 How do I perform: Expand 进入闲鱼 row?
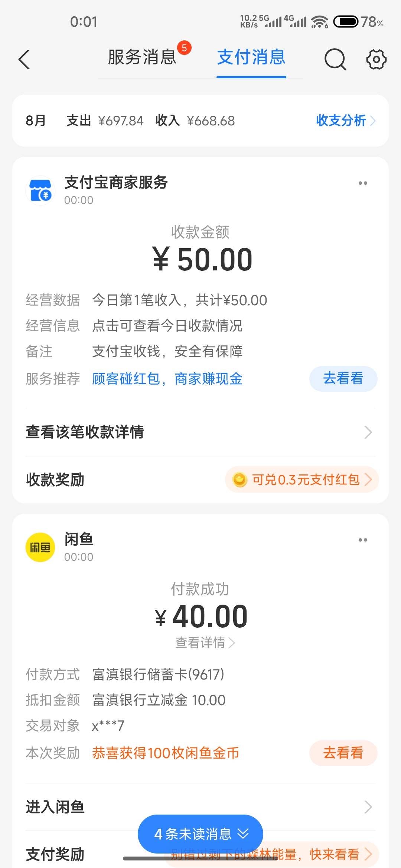click(x=200, y=807)
